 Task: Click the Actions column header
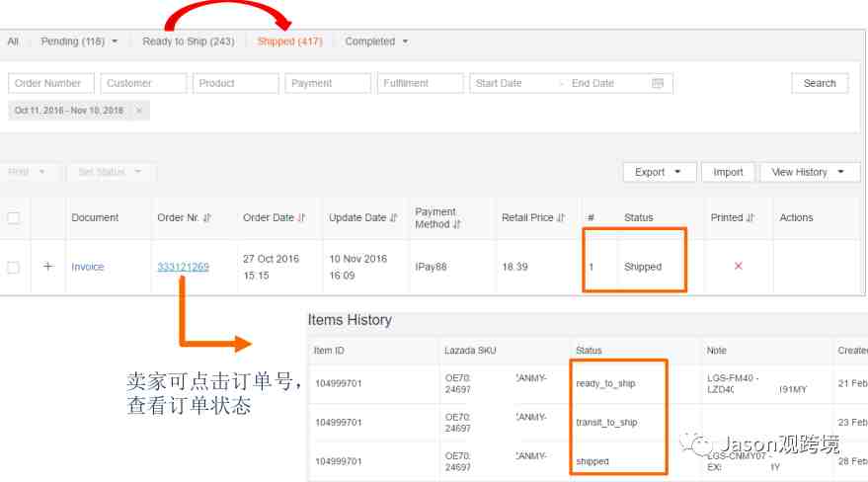[x=796, y=217]
